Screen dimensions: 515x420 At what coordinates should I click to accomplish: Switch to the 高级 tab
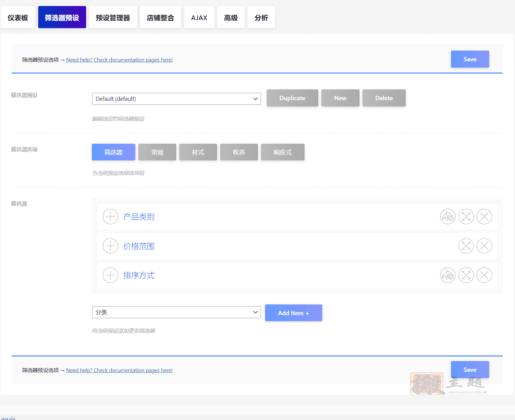(231, 17)
